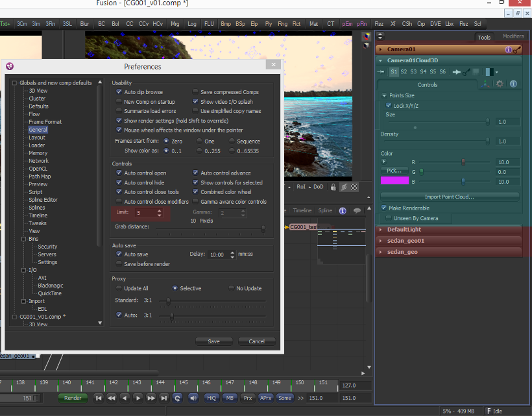Viewport: 532px width, 416px height.
Task: Toggle the loop playback icon
Action: point(178,398)
